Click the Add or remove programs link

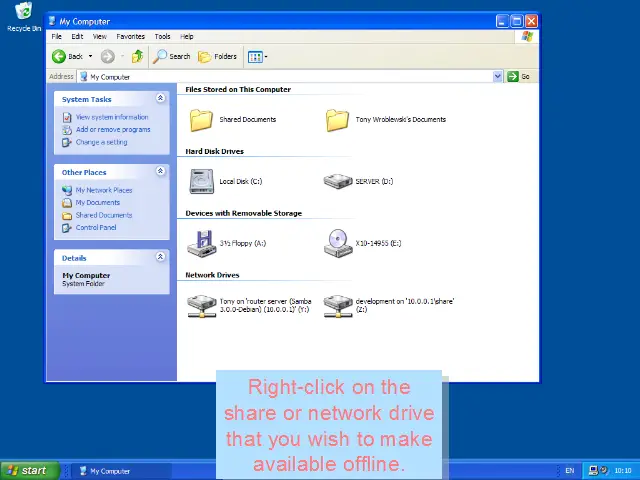[x=113, y=130]
